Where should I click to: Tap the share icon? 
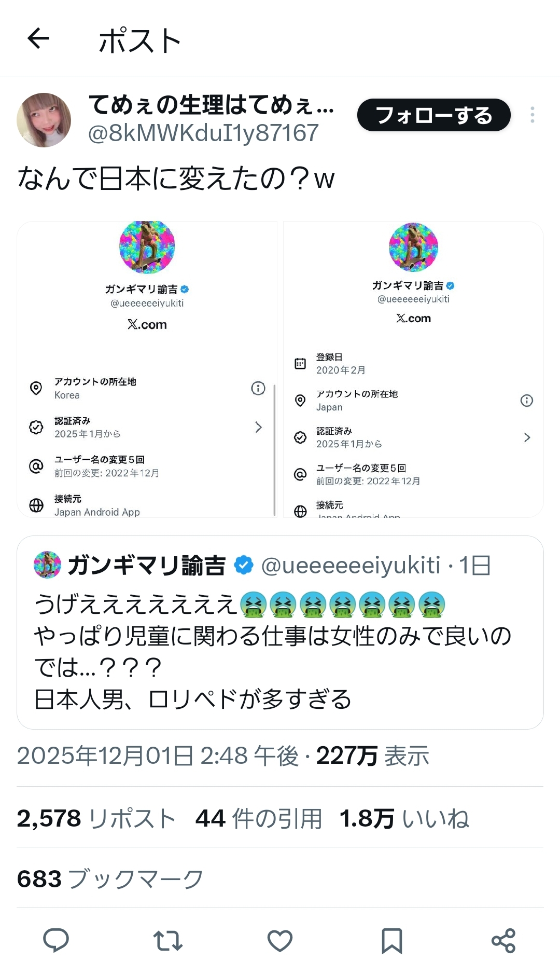(503, 940)
